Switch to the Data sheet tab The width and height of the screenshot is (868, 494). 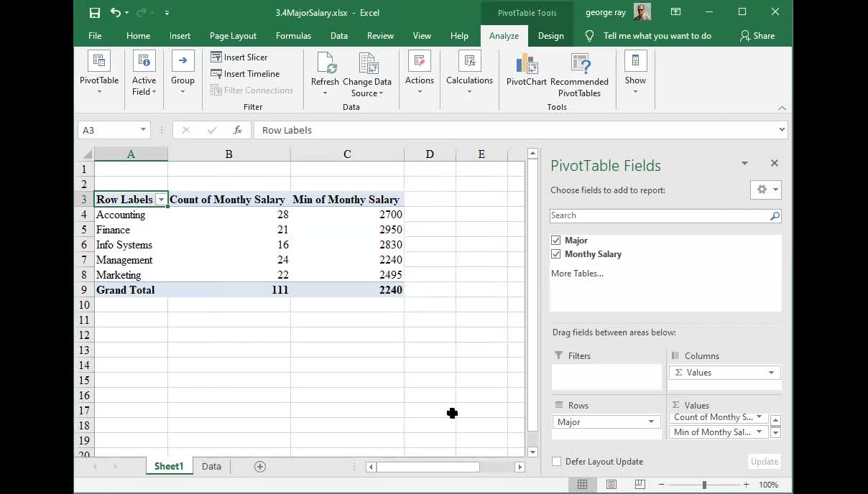211,467
